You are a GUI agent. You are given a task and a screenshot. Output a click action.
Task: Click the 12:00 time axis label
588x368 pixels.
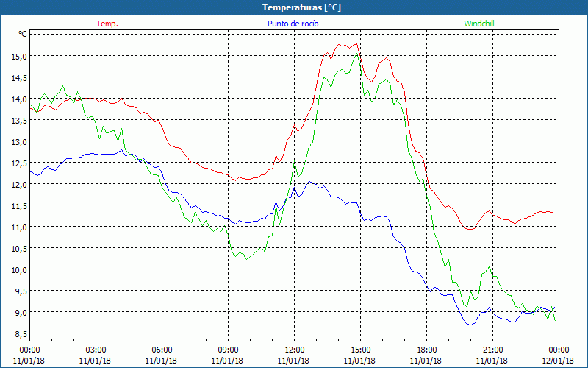(x=295, y=350)
